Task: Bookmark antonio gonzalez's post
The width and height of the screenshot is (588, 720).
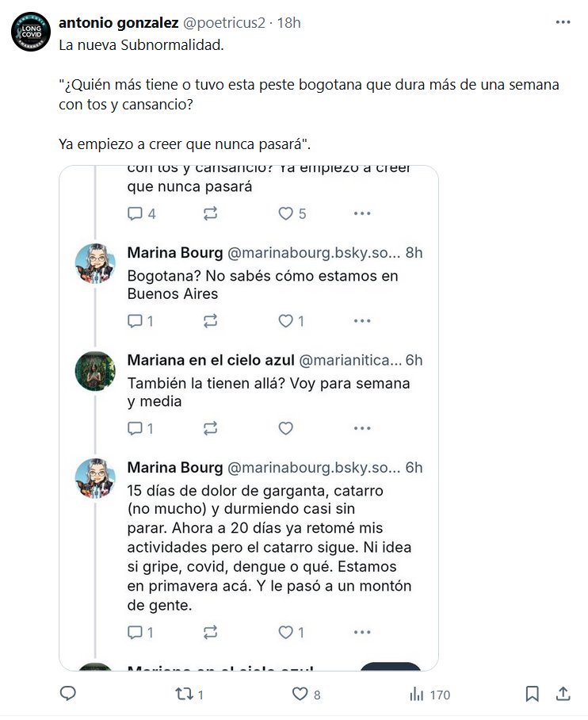Action: point(533,694)
